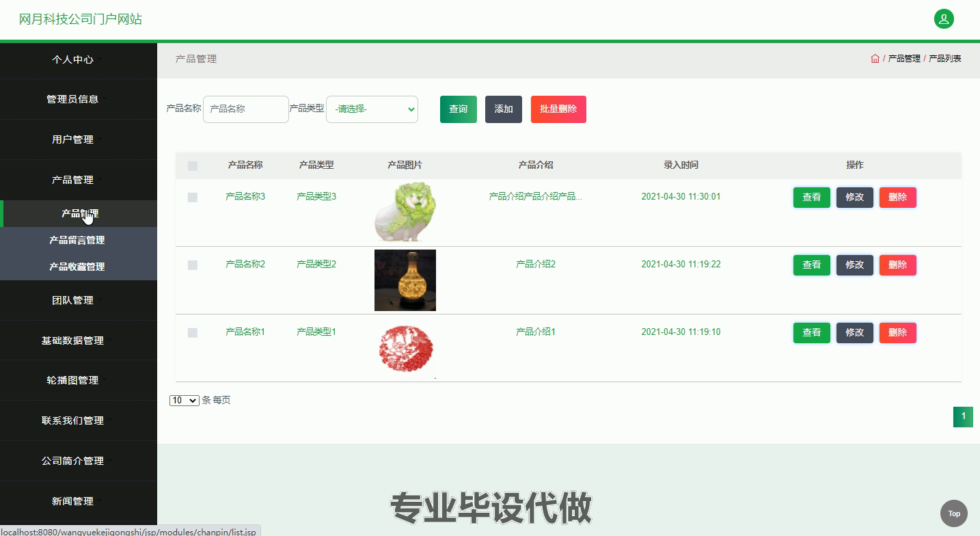Click the 产品名称3 cell
Screen dimensions: 980x536
pyautogui.click(x=245, y=197)
